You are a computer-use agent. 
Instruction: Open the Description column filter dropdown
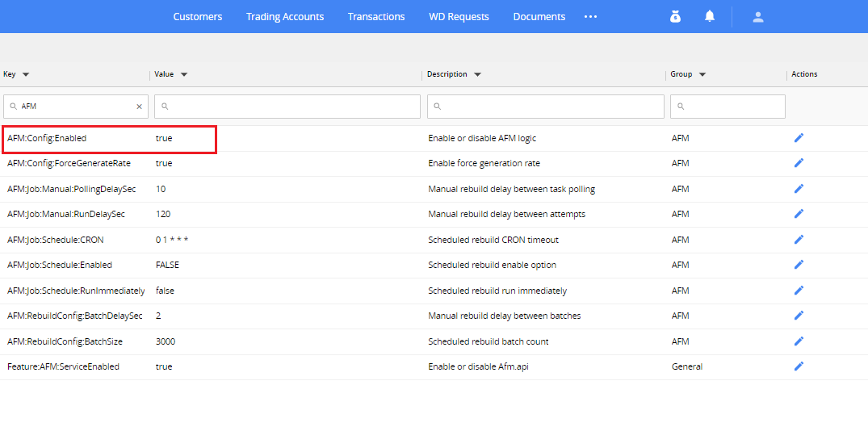tap(477, 74)
